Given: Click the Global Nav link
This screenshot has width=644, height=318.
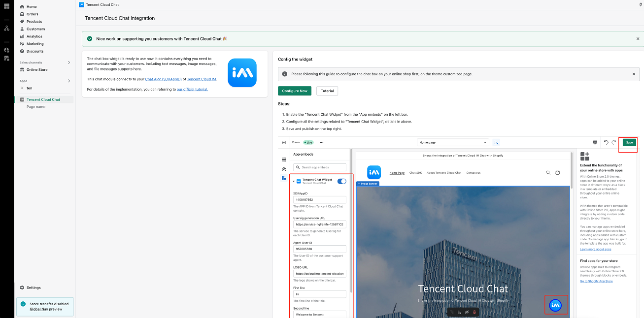Looking at the screenshot, I should click(39, 309).
